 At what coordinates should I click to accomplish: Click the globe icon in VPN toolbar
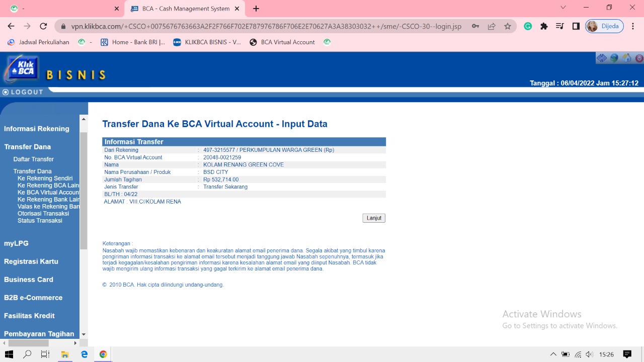[614, 58]
